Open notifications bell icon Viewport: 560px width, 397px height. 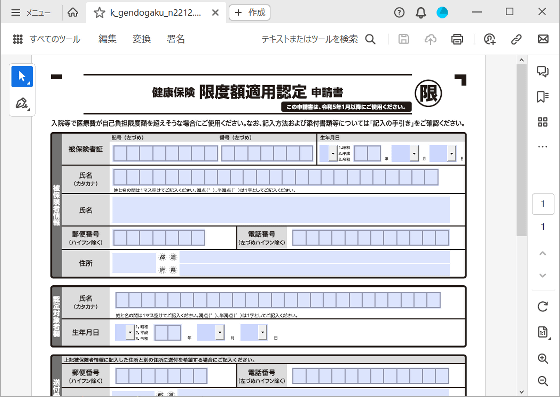(x=421, y=13)
